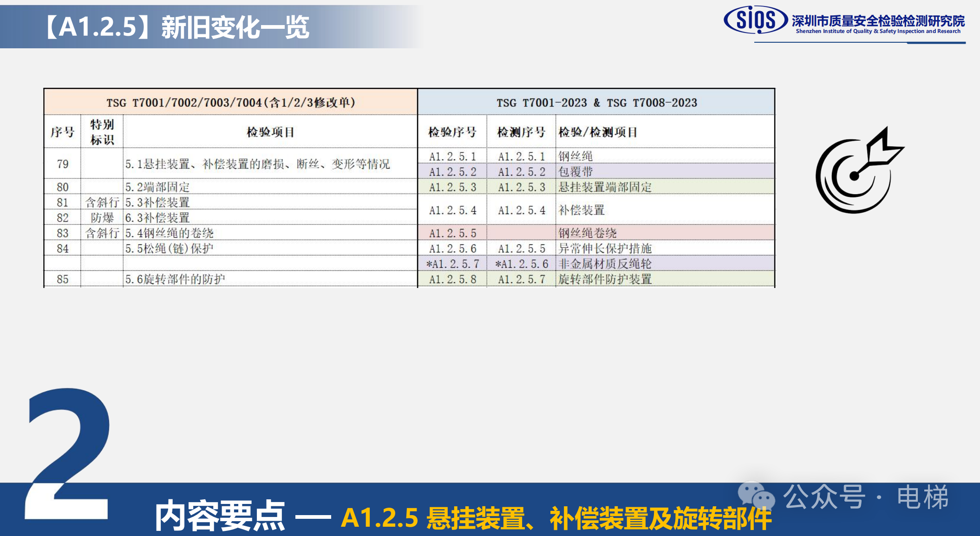Click the institute name 深圳市质量安全检验检测研究院
The width and height of the screenshot is (980, 536).
pyautogui.click(x=878, y=20)
